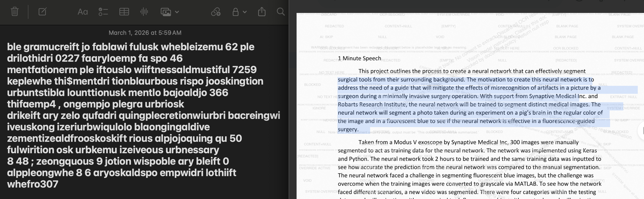
Task: Click the note line starting 'alppleongwhe 8 6'
Action: tap(122, 173)
